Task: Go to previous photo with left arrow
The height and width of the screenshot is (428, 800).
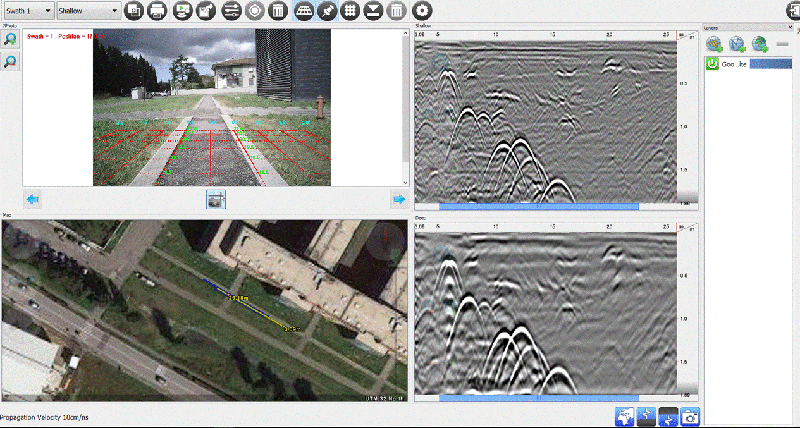Action: (33, 200)
